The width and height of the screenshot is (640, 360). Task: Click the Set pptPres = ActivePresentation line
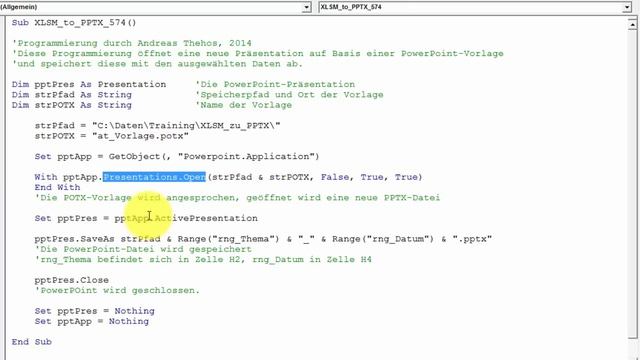(x=146, y=218)
